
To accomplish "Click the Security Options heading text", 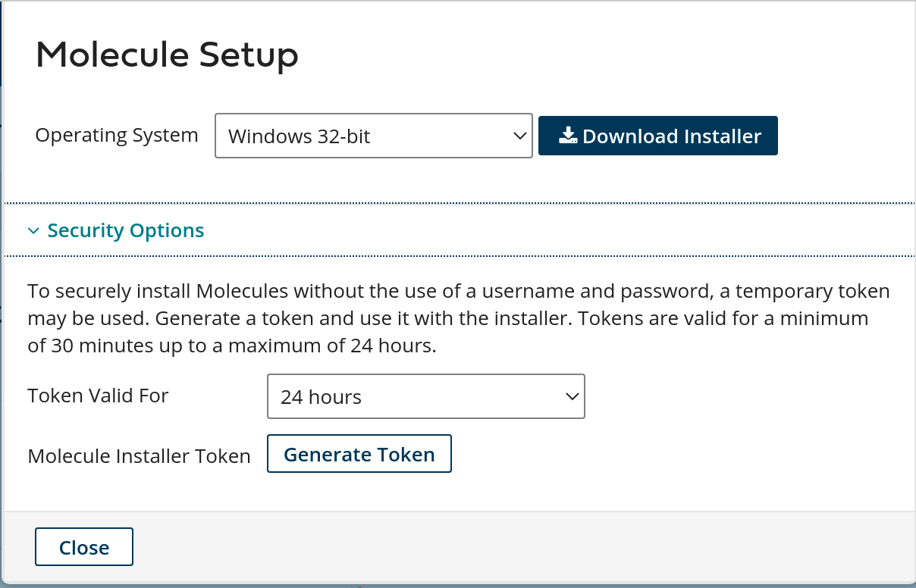I will coord(126,230).
